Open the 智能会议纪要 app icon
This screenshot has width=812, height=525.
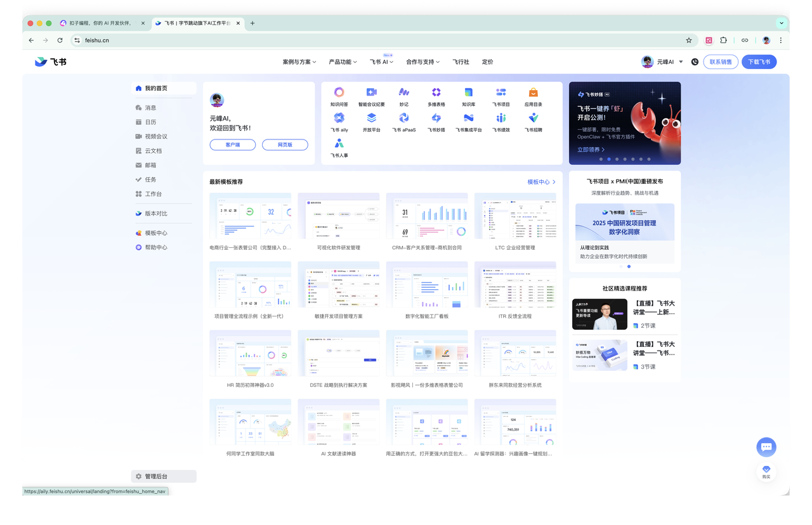371,93
